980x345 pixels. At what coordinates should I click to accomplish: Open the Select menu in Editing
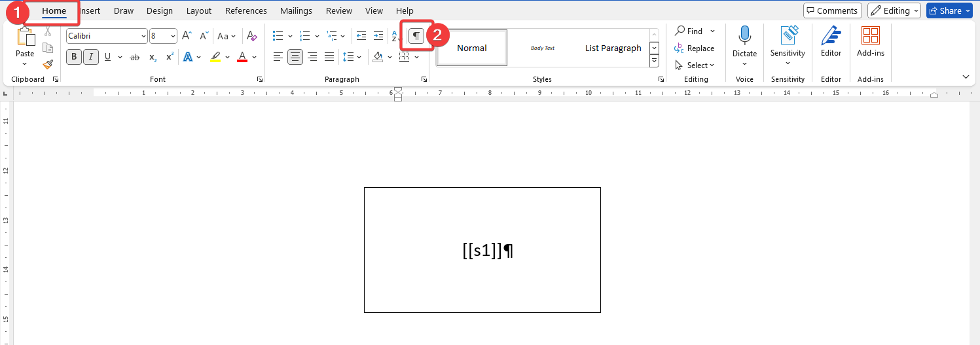click(695, 65)
